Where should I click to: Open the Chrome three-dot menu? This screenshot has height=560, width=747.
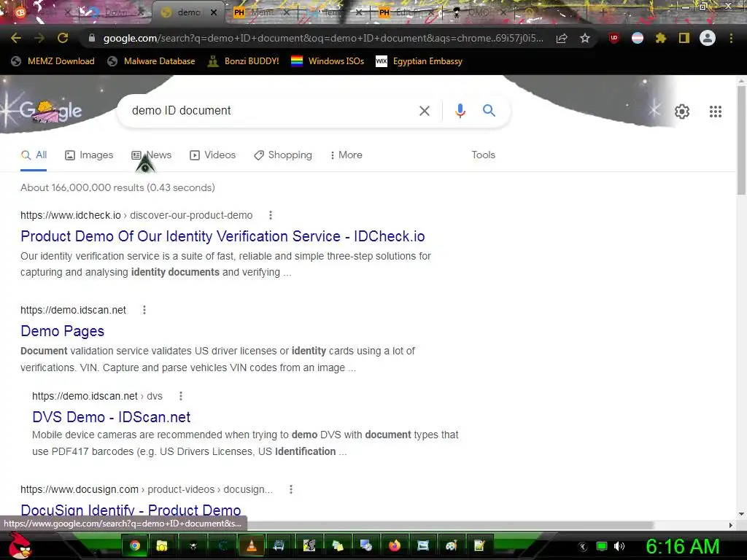tap(731, 38)
